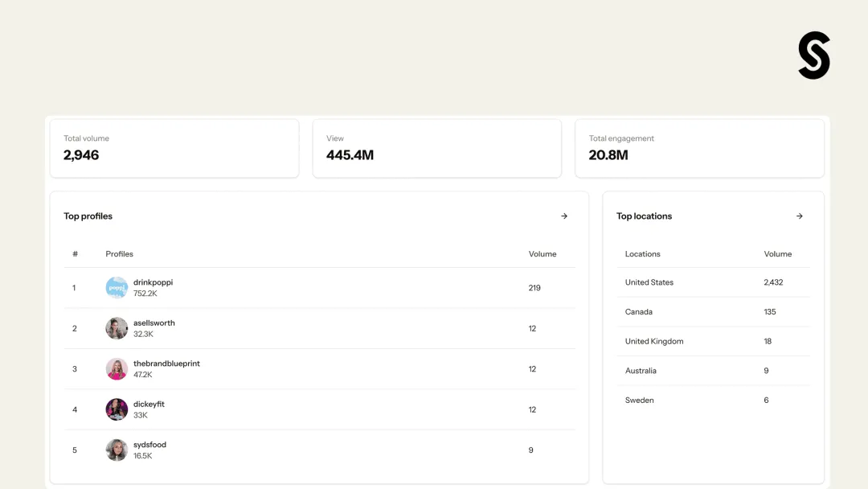Click thebrandblueprint profile avatar
This screenshot has height=489, width=868.
point(117,369)
